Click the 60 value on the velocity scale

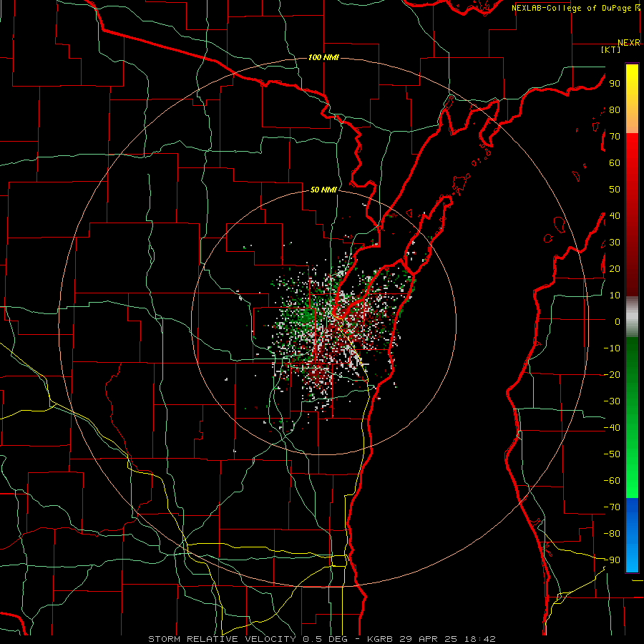point(615,163)
